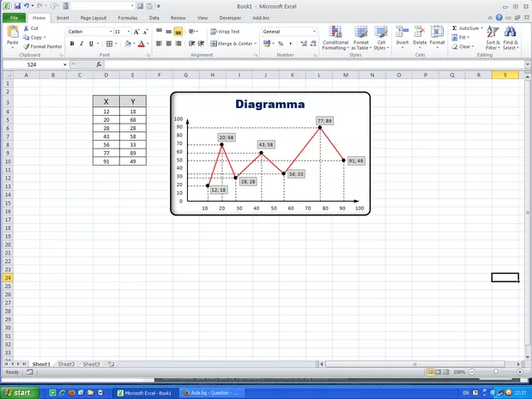
Task: Open Fill Color dropdown arrow
Action: 134,44
